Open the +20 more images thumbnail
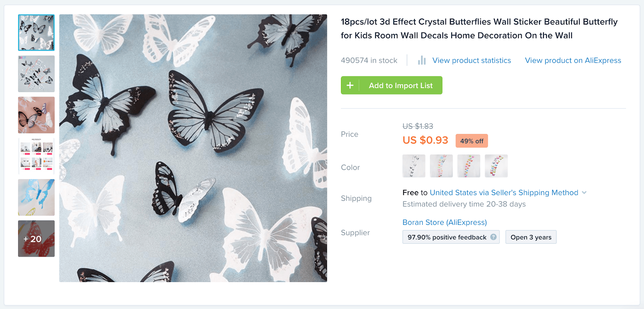 [x=36, y=239]
